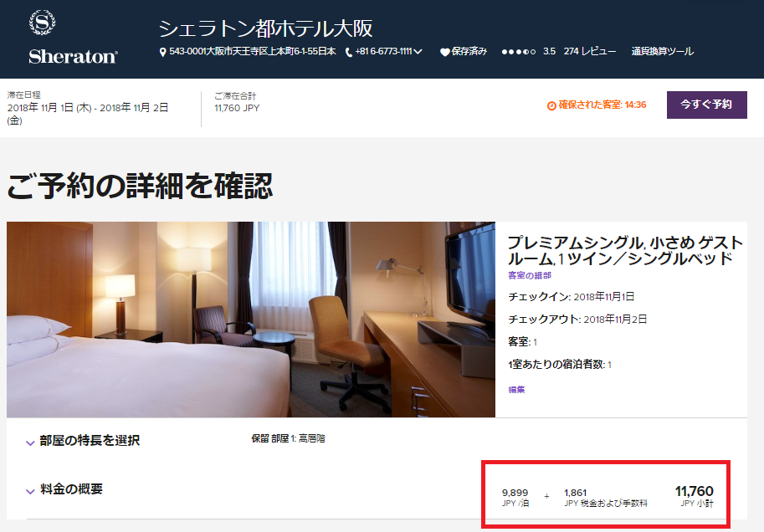Click the Sheraton logo

click(x=73, y=38)
